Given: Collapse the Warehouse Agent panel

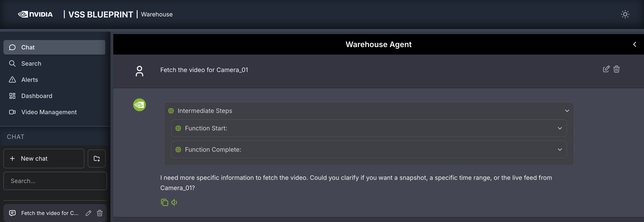Looking at the screenshot, I should point(634,44).
